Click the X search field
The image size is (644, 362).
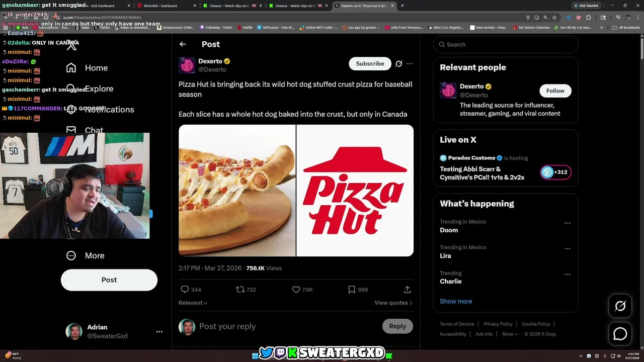pyautogui.click(x=506, y=44)
